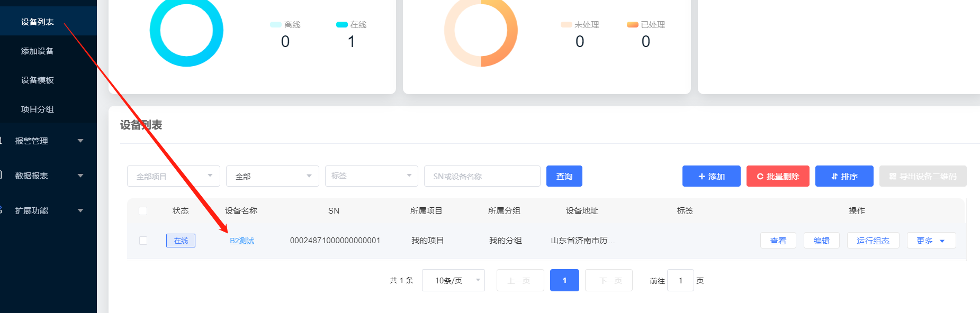Click the 在线 legend indicator

click(341, 25)
